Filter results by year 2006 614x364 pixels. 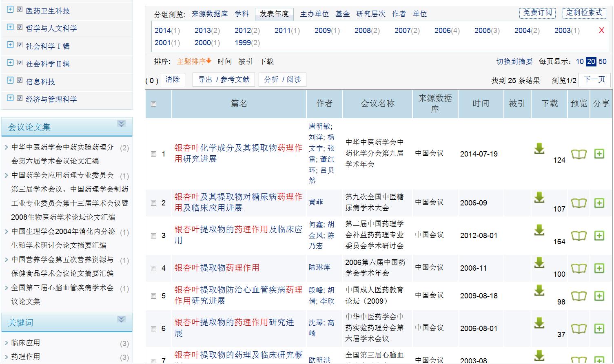(442, 31)
